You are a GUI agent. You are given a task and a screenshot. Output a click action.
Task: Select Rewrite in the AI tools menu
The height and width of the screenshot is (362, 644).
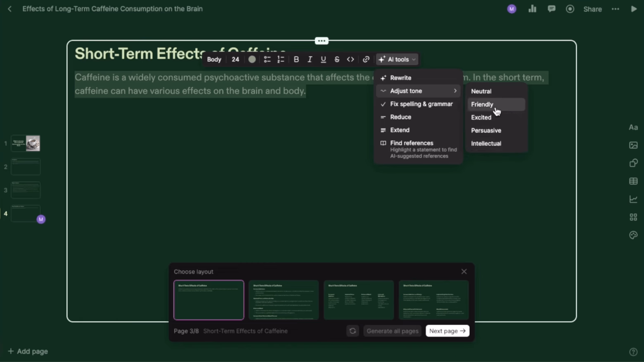(x=418, y=78)
